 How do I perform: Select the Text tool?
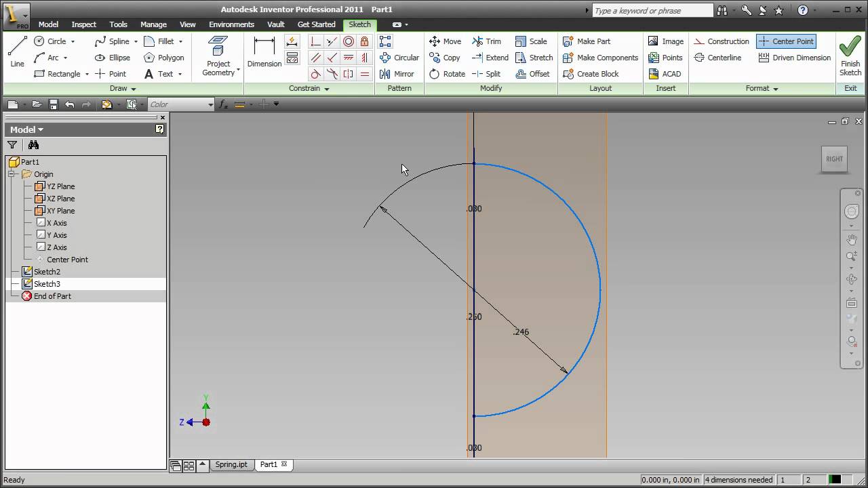tap(159, 74)
